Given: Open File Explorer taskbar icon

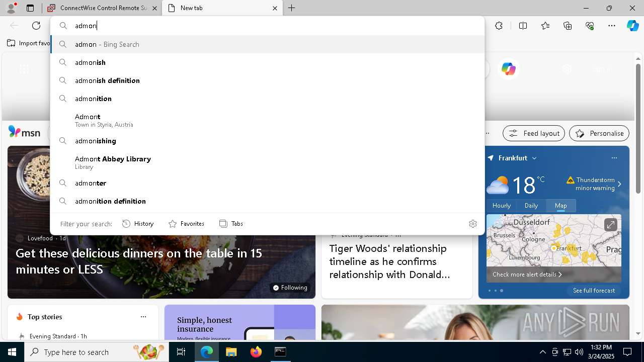Looking at the screenshot, I should (231, 352).
